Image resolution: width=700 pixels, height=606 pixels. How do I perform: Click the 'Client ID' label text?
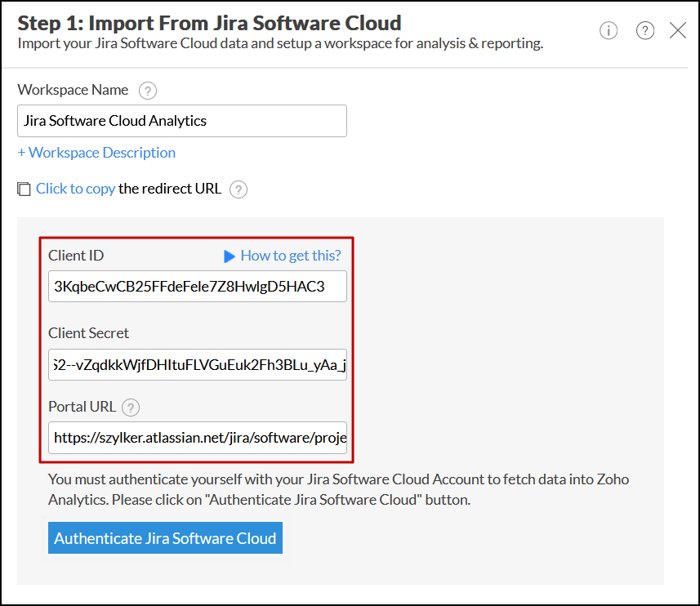pos(76,256)
